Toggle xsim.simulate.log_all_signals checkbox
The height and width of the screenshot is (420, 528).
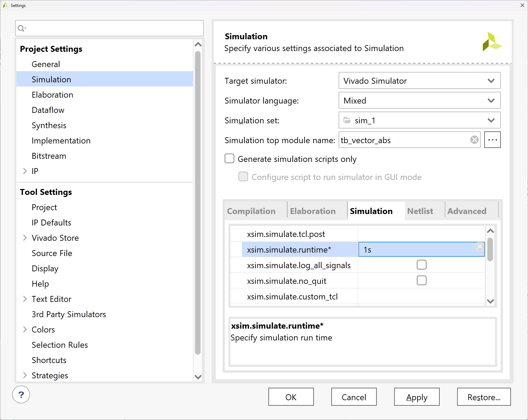[421, 265]
